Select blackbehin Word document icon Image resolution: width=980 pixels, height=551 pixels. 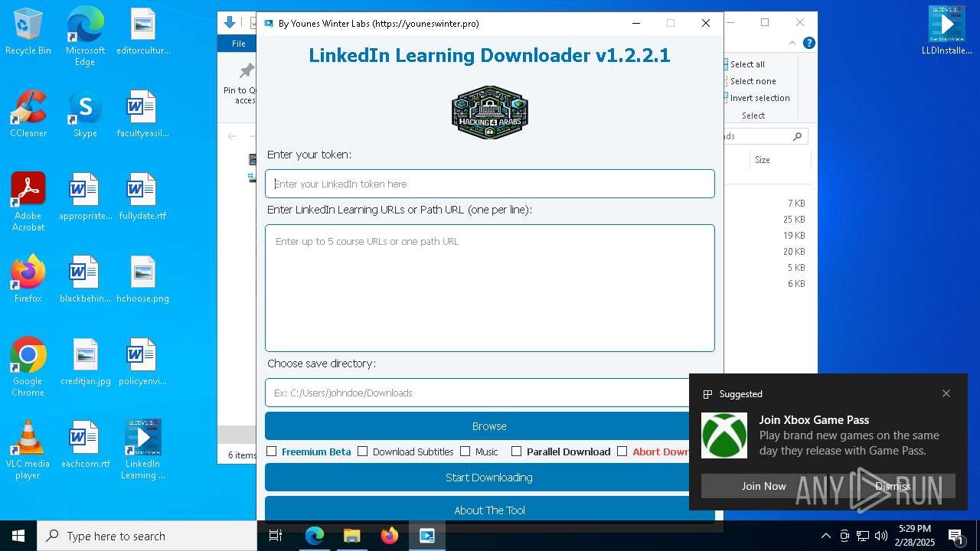pyautogui.click(x=85, y=280)
